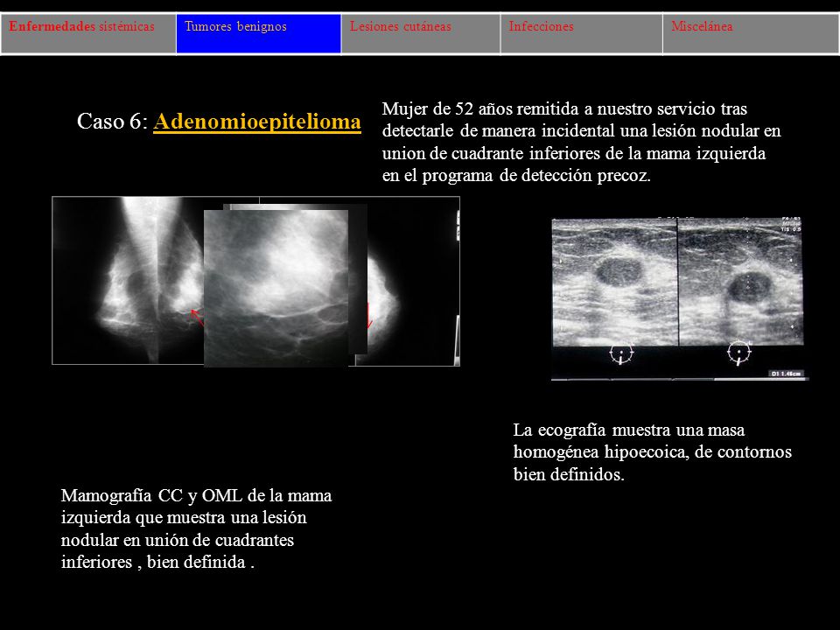The width and height of the screenshot is (840, 630).
Task: Click the right ultrasound panel image
Action: [741, 283]
